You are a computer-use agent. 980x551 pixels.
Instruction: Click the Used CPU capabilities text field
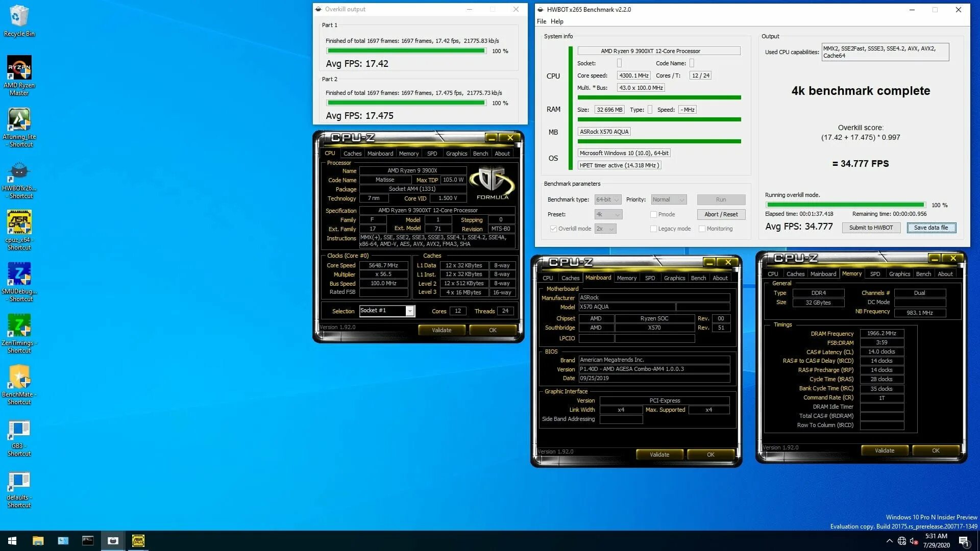(x=885, y=52)
